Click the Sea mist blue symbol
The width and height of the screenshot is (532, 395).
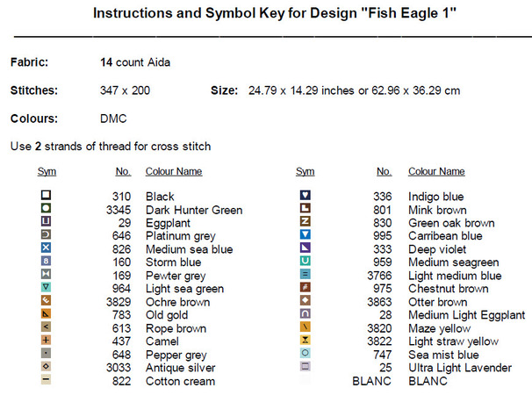306,354
